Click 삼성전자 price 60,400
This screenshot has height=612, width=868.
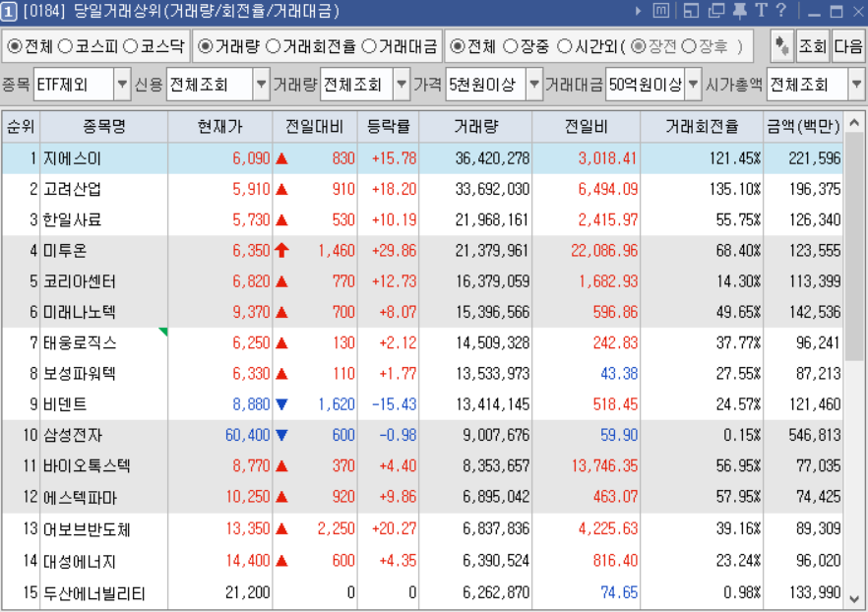pos(247,435)
